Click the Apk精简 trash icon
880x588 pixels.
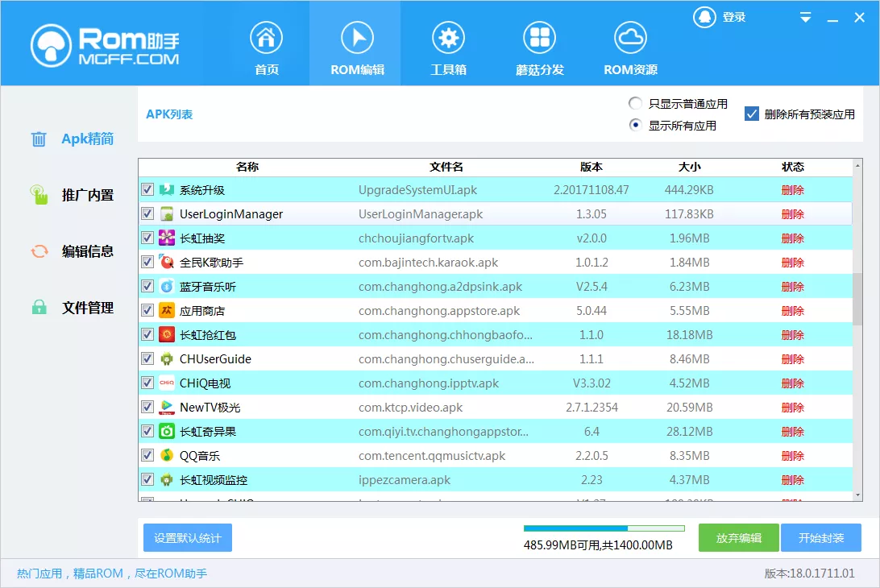coord(37,139)
